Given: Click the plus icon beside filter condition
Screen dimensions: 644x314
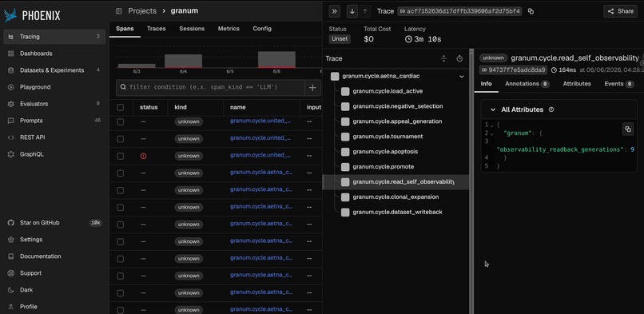Looking at the screenshot, I should (x=312, y=87).
